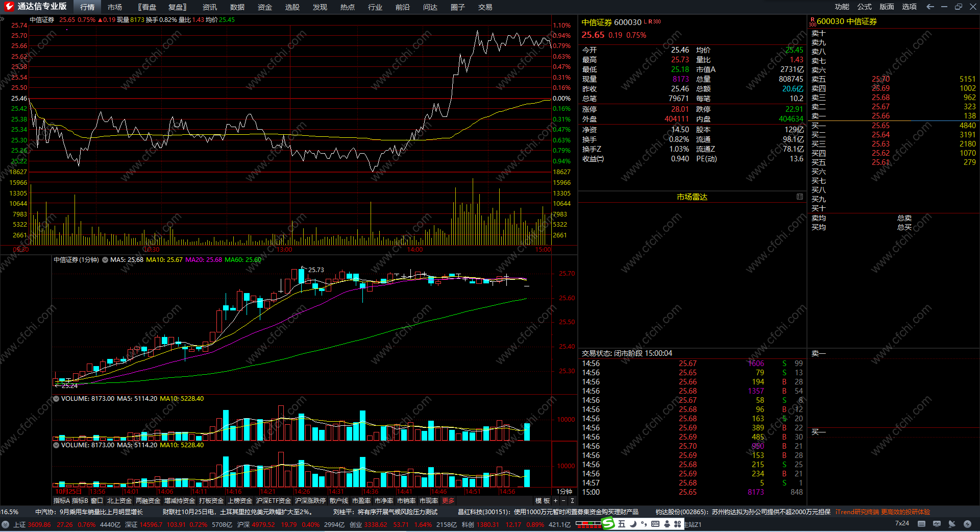This screenshot has width=980, height=532.
Task: Click the Sogou input method S icon
Action: pyautogui.click(x=608, y=523)
